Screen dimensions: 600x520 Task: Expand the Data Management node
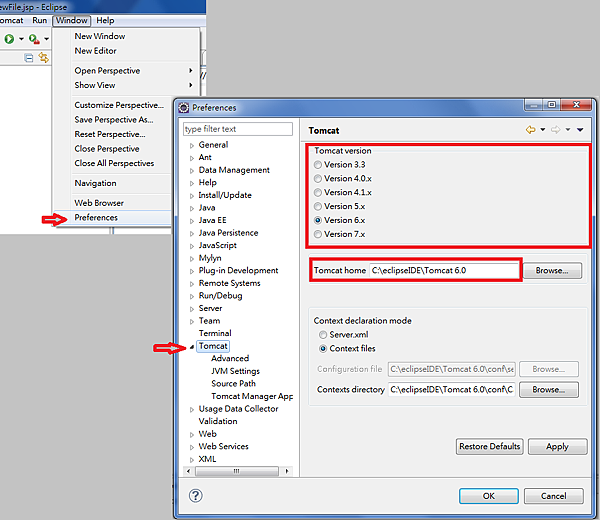[x=192, y=171]
